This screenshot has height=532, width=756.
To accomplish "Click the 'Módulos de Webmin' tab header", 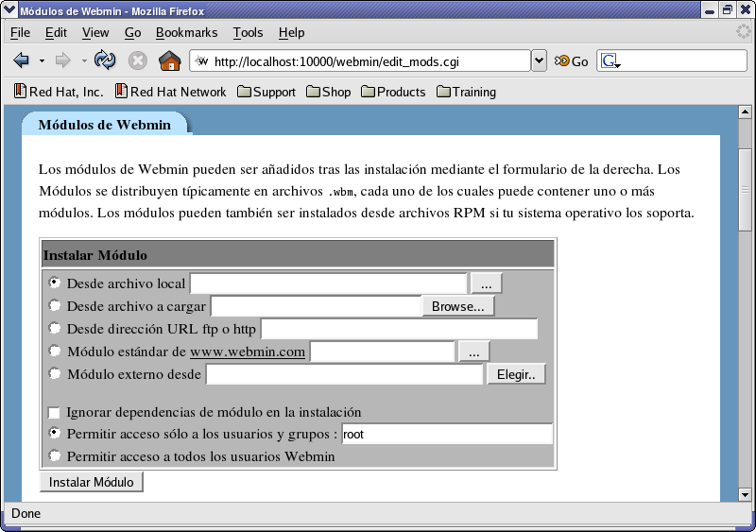I will pyautogui.click(x=105, y=125).
